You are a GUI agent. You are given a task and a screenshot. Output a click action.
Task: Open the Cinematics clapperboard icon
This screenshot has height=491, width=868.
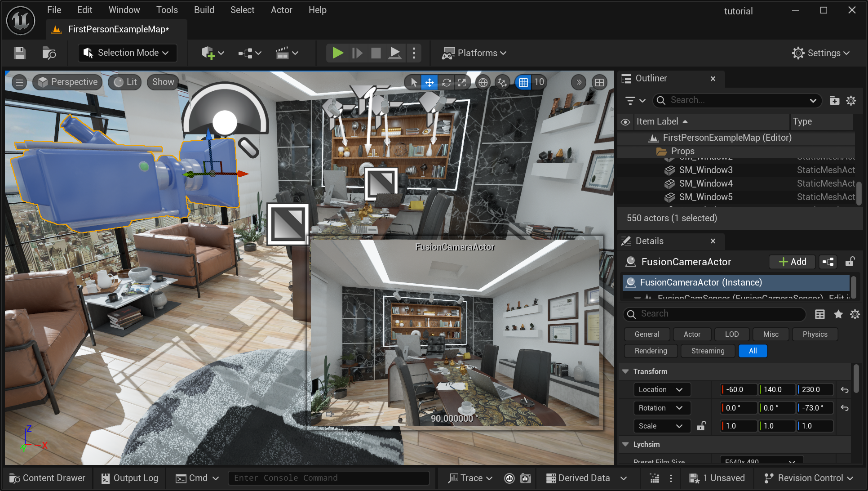coord(287,53)
